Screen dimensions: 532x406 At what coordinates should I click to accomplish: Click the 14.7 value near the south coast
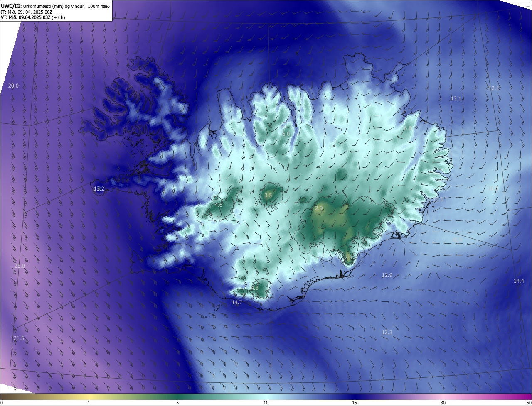pos(237,302)
